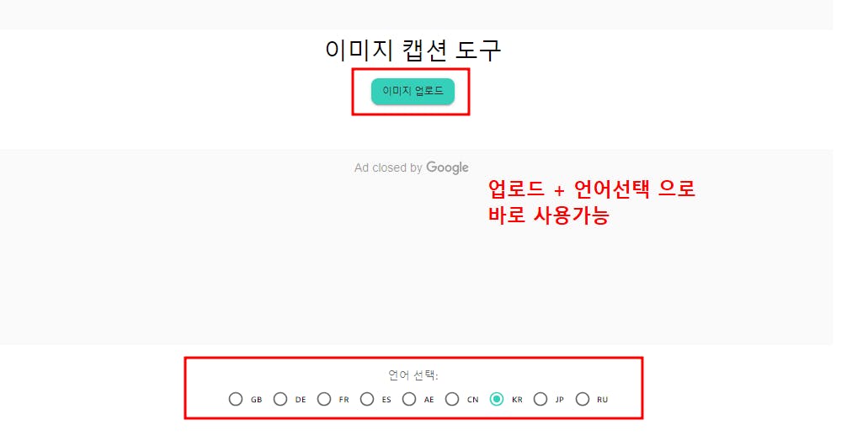Select the GB language radio button
Screen dimensions: 868x436
[x=236, y=399]
